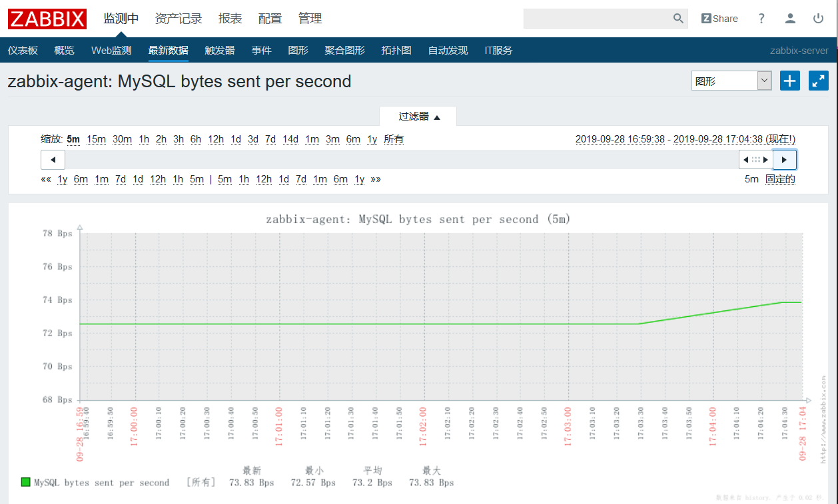This screenshot has height=504, width=838.
Task: Click the time range slider handle
Action: click(x=756, y=160)
